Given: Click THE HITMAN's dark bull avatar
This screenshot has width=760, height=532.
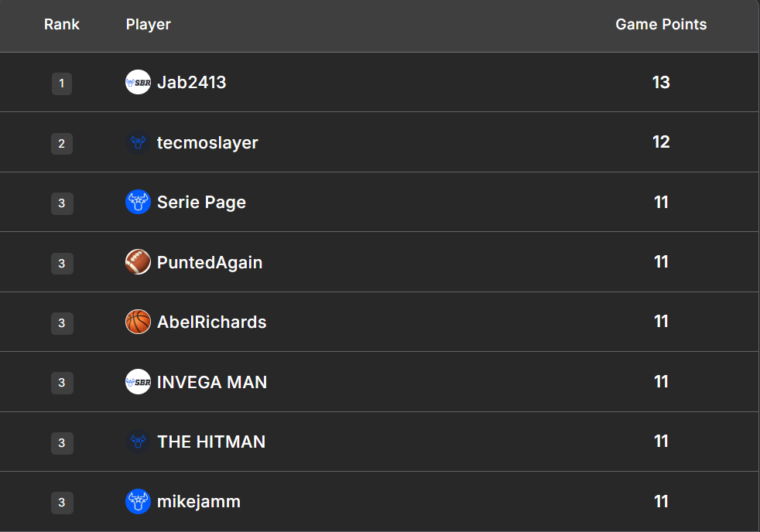Looking at the screenshot, I should pyautogui.click(x=138, y=442).
